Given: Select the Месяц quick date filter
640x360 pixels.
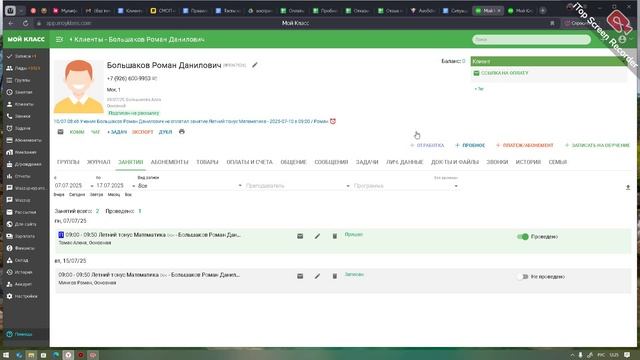Looking at the screenshot, I should (x=114, y=195).
